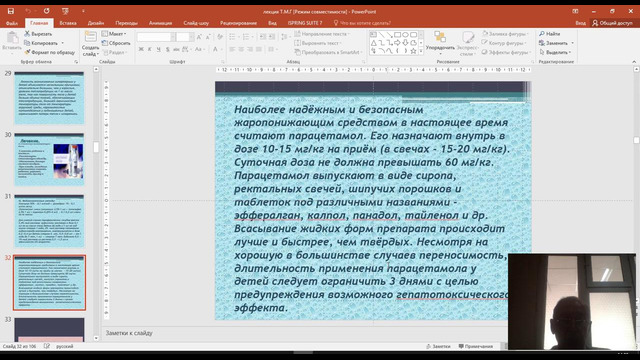Switch to the Вставка tab
The height and width of the screenshot is (360, 640).
coord(68,23)
